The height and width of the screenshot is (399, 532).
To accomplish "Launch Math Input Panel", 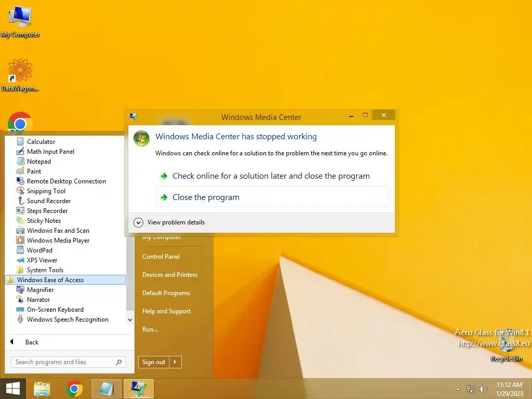I will [45, 151].
